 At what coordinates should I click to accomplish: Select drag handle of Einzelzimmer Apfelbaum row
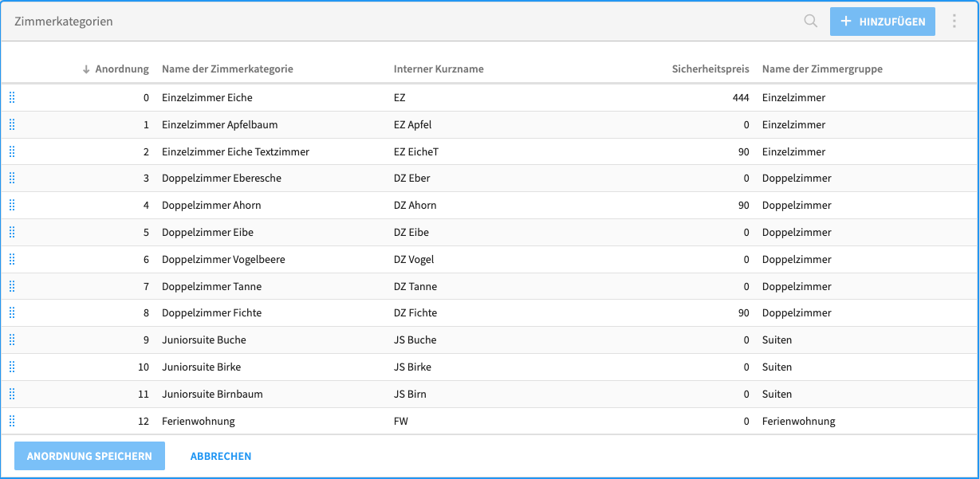tap(12, 124)
